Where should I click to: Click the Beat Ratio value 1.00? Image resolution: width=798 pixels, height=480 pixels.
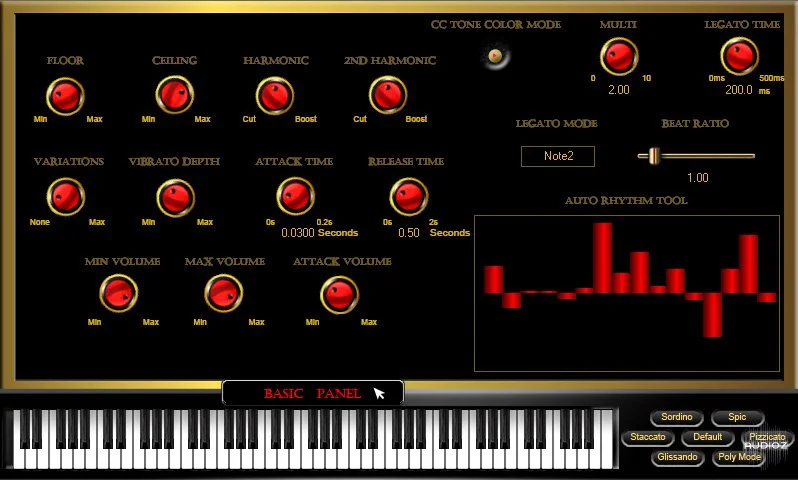pos(698,178)
